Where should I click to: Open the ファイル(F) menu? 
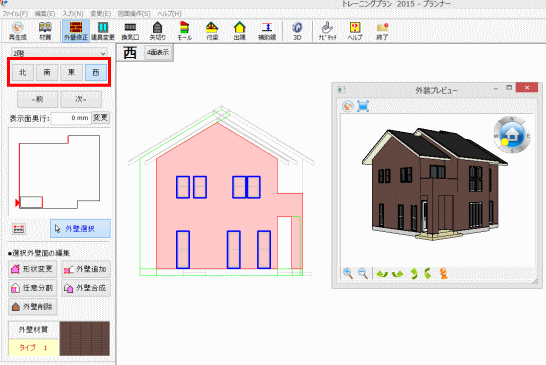coord(15,14)
